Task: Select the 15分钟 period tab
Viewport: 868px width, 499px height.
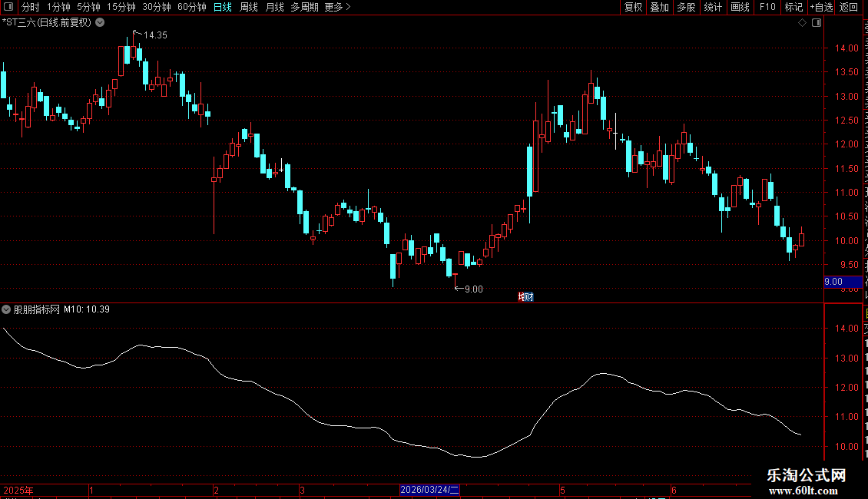Action: click(121, 7)
